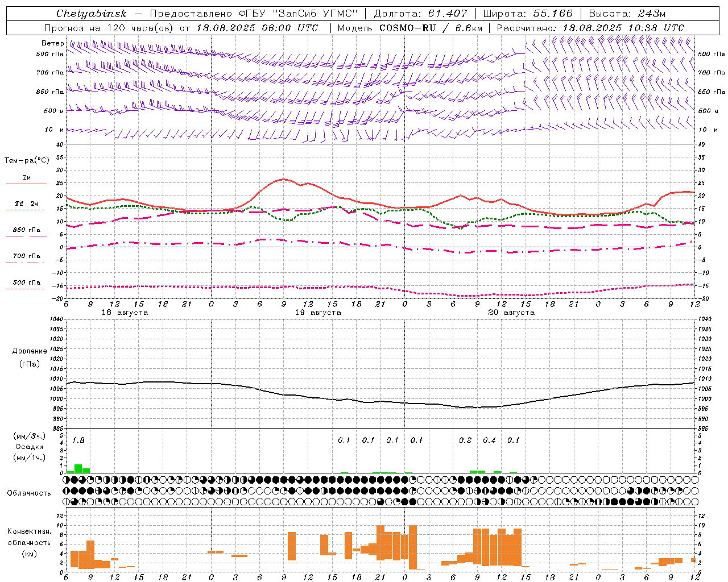This screenshot has height=582, width=728.
Task: Click the "18 августа" date label
Action: click(125, 313)
